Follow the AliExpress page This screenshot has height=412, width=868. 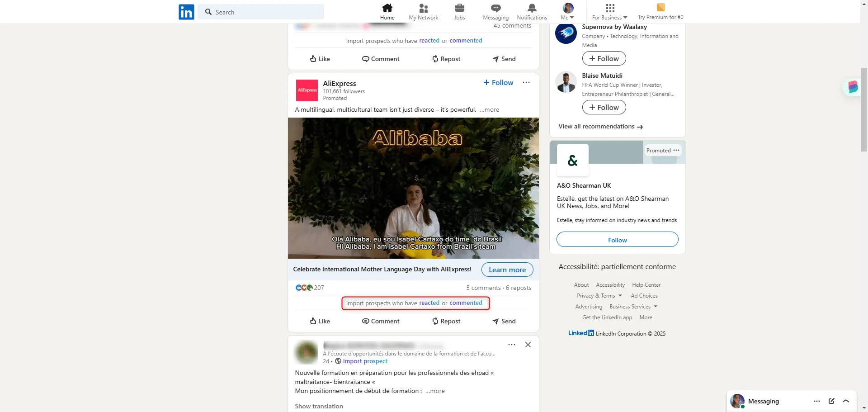click(x=498, y=83)
